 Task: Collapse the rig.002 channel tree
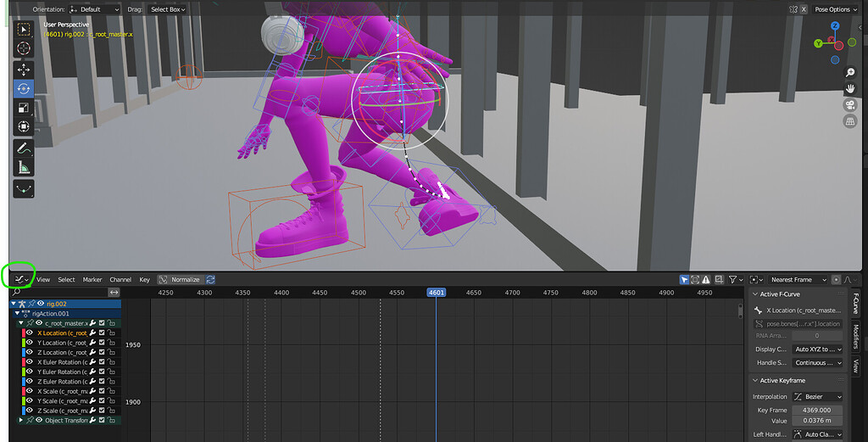pos(14,304)
